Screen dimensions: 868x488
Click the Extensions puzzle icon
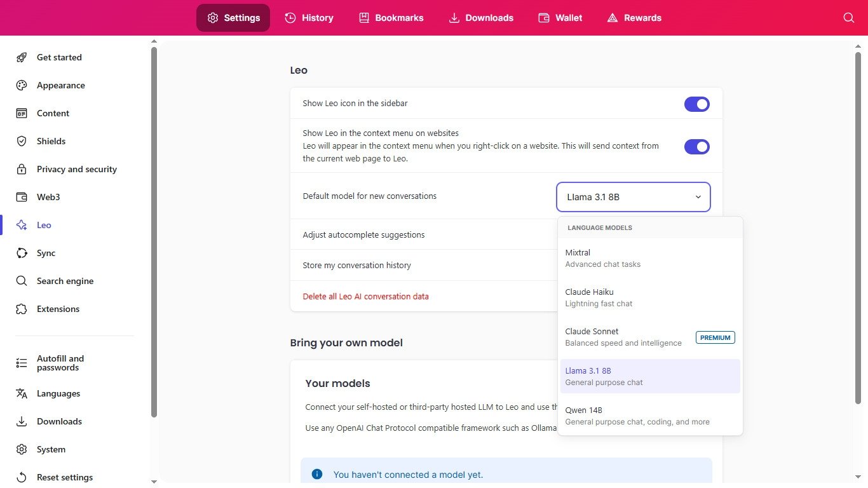tap(22, 309)
